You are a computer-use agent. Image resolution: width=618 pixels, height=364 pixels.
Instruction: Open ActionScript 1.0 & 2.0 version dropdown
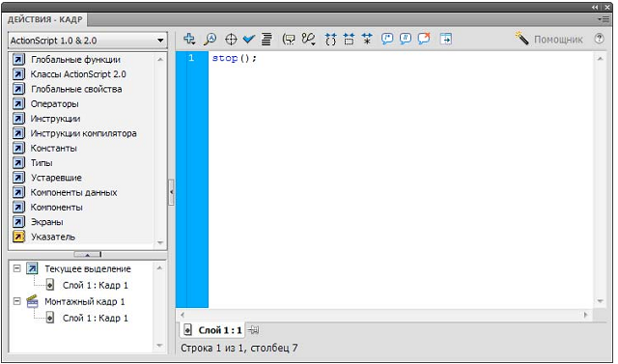[x=88, y=41]
